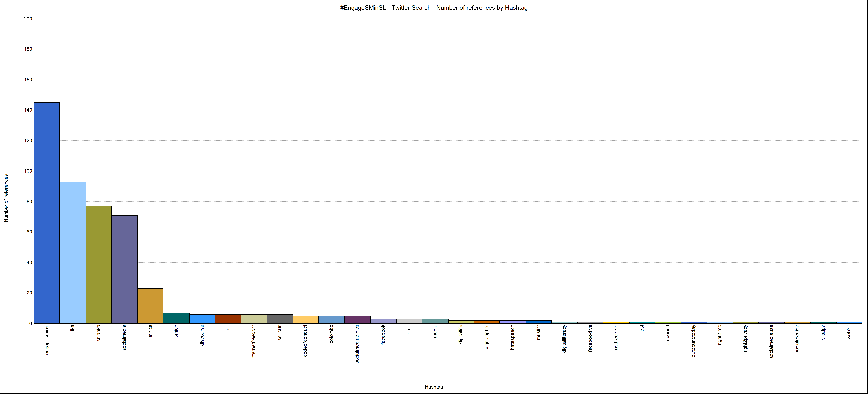Click the ethics orange bar
The height and width of the screenshot is (394, 868).
[x=151, y=306]
